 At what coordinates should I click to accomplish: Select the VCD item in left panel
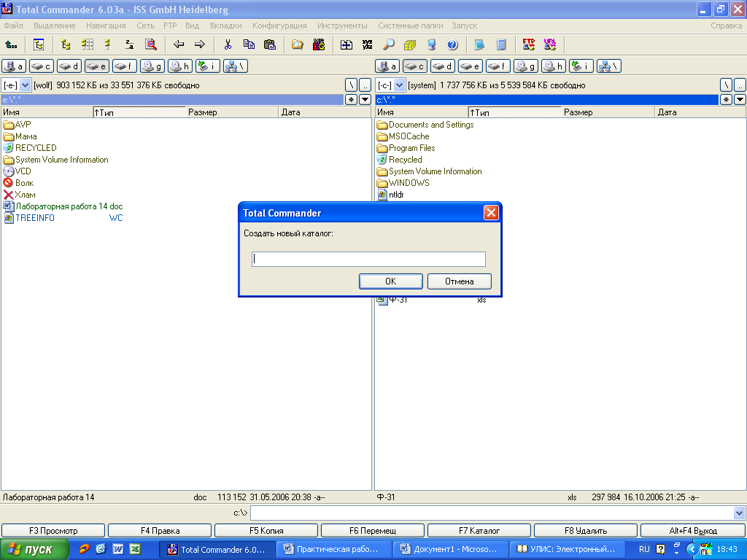tap(18, 171)
